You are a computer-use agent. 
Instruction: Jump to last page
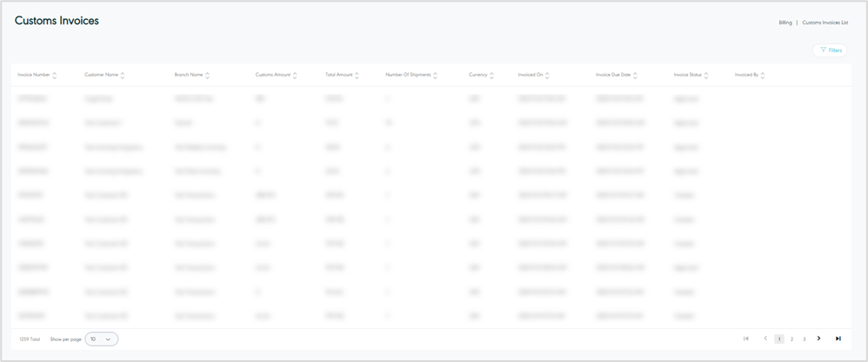coord(838,339)
